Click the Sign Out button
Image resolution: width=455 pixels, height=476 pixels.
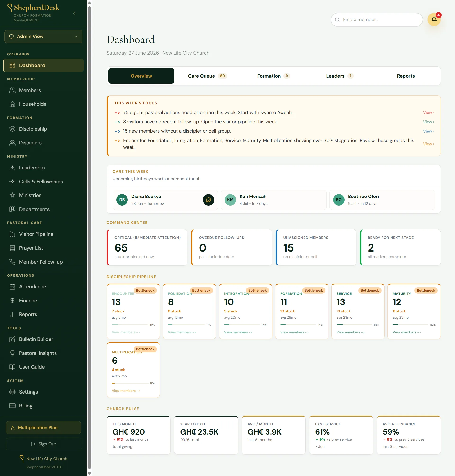pos(43,444)
